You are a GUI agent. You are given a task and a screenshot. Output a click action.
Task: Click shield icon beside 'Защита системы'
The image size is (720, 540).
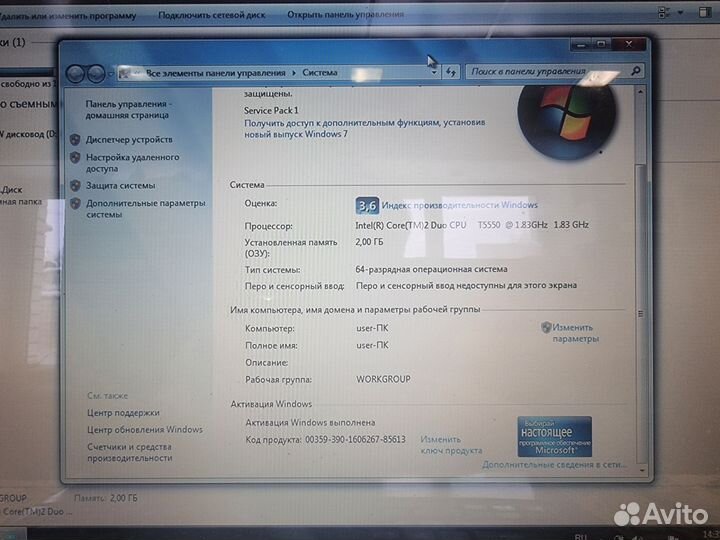(75, 186)
